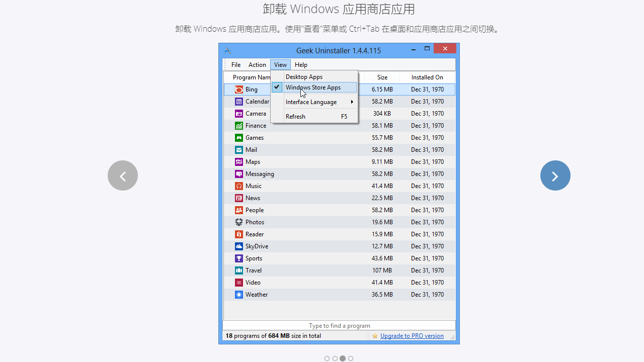
Task: Select the Music app icon
Action: [238, 186]
